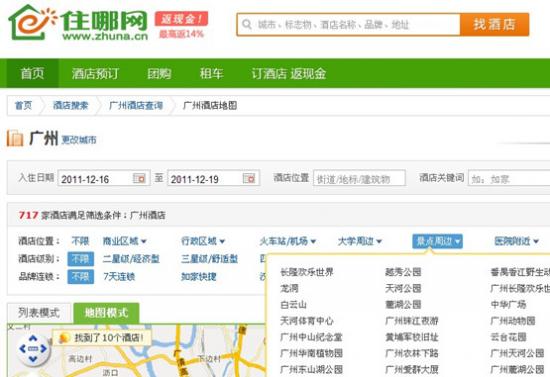Select 不限 for brand chain filter
550x377 pixels.
[x=81, y=277]
